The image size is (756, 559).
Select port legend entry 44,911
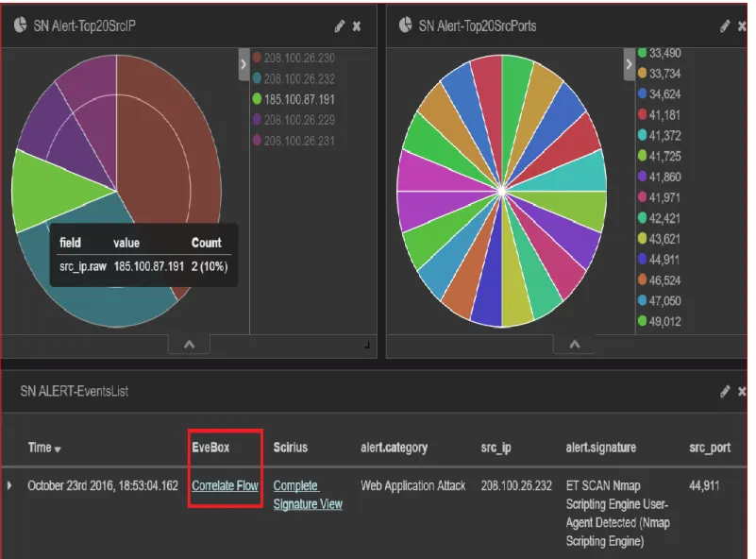659,260
